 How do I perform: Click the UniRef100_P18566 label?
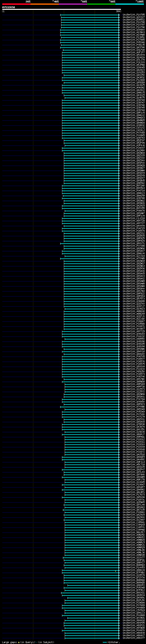tap(134, 324)
